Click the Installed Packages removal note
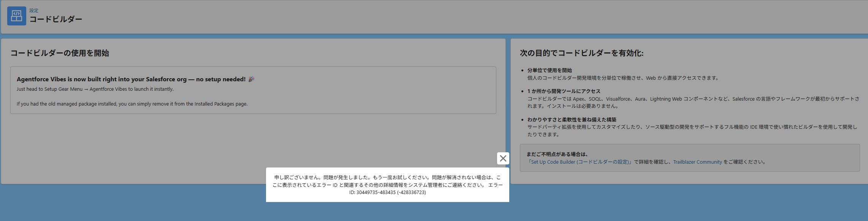 point(132,104)
